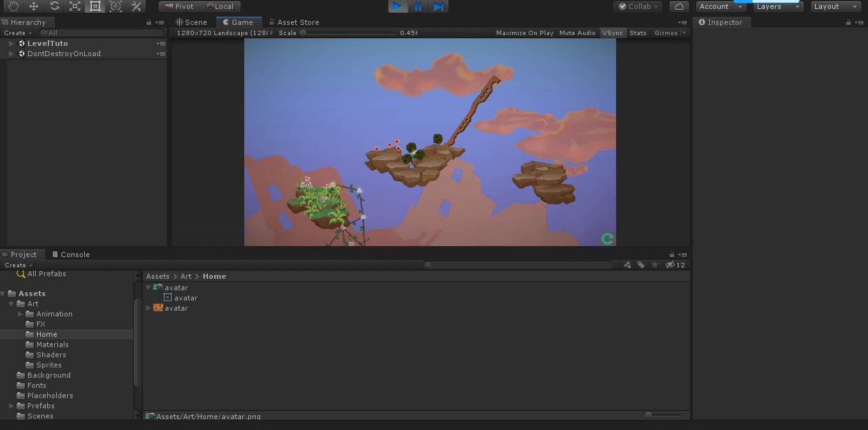Toggle Mute Audio in Game view
This screenshot has height=430, width=868.
pyautogui.click(x=577, y=33)
